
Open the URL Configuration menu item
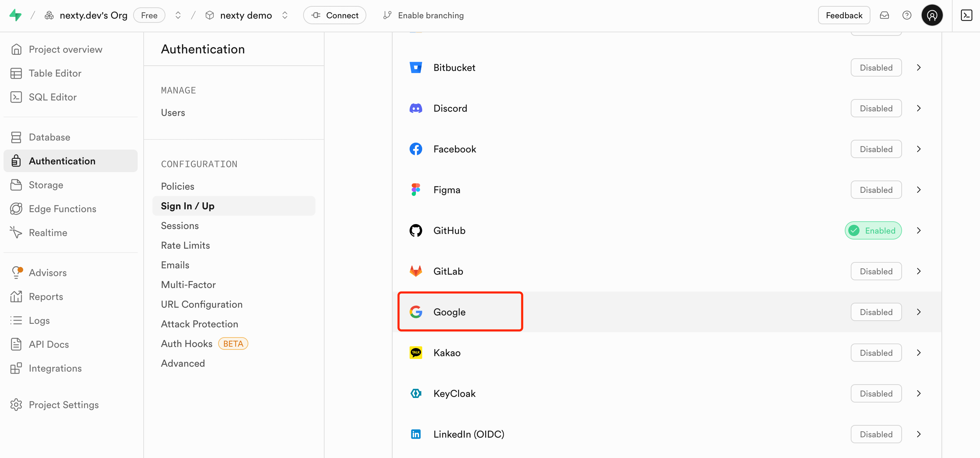(201, 304)
